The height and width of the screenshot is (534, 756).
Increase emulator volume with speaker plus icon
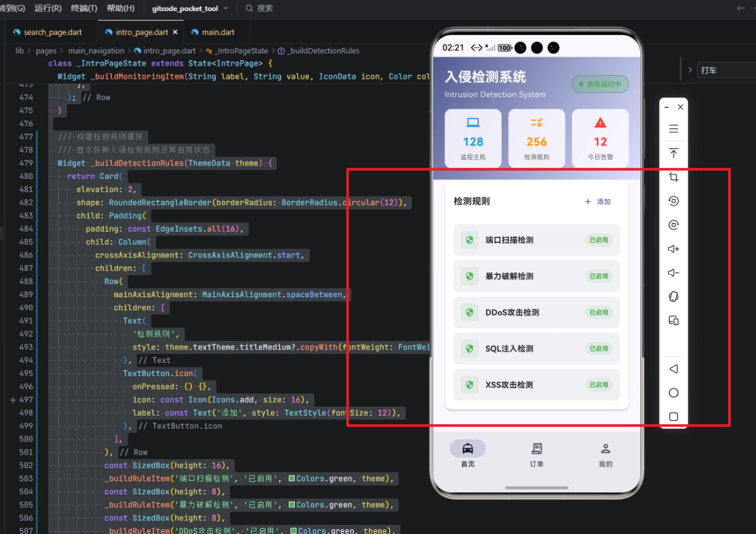pos(673,248)
